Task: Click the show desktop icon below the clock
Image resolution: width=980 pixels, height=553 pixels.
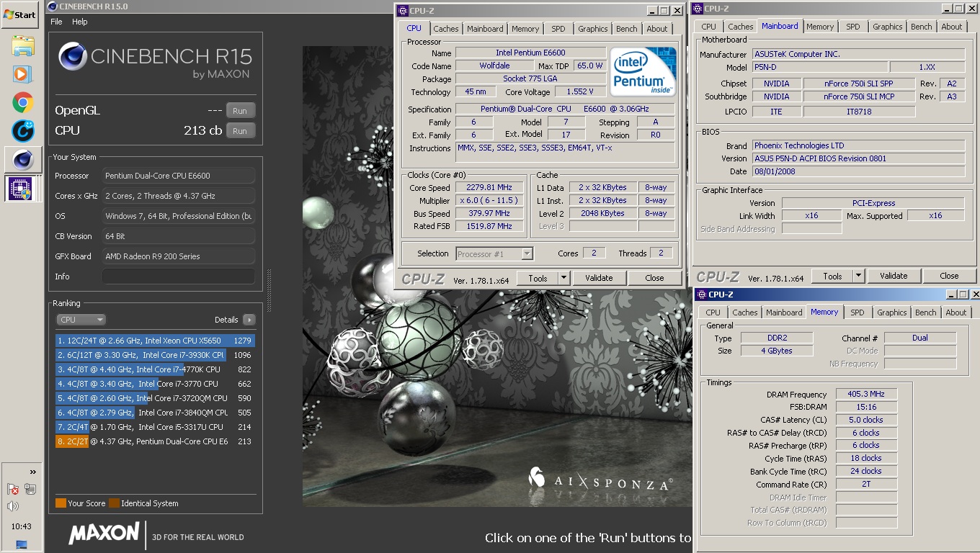Action: 22,544
